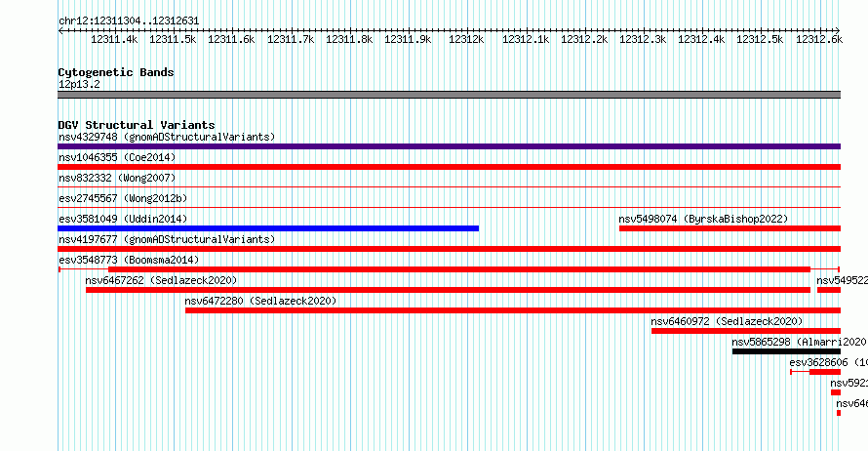Click the 12311.9k ruler label
This screenshot has height=451, width=868.
[408, 39]
